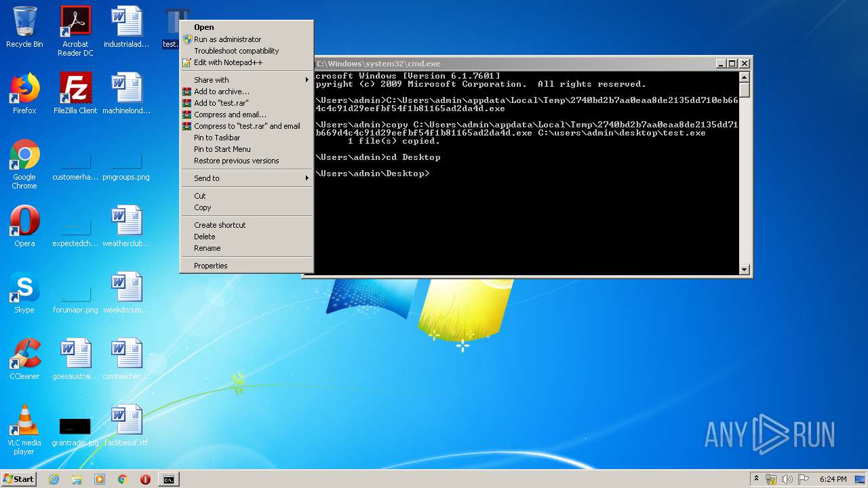The height and width of the screenshot is (488, 868).
Task: Choose Open from the context menu
Action: pyautogui.click(x=247, y=27)
